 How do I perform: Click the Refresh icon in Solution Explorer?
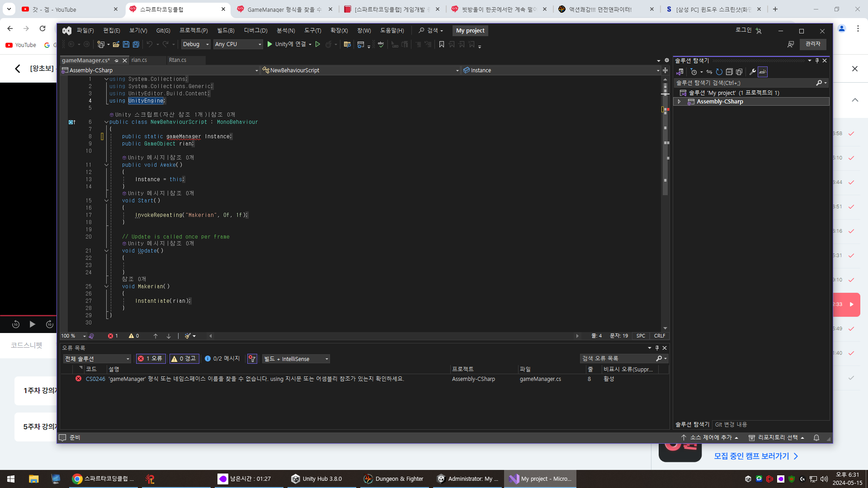pos(719,72)
